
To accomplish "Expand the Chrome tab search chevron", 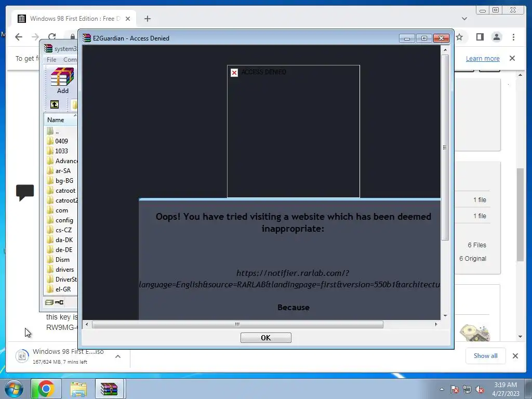I will click(464, 19).
